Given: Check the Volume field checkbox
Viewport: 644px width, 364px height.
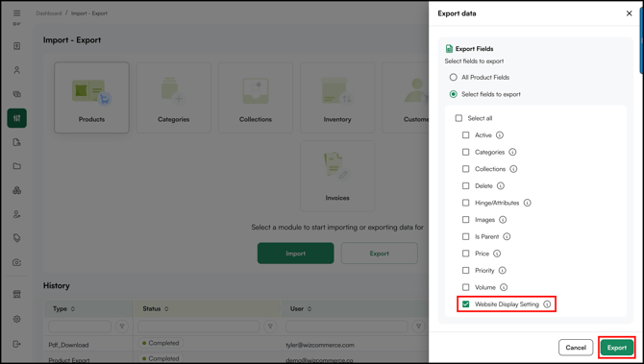Looking at the screenshot, I should click(466, 287).
